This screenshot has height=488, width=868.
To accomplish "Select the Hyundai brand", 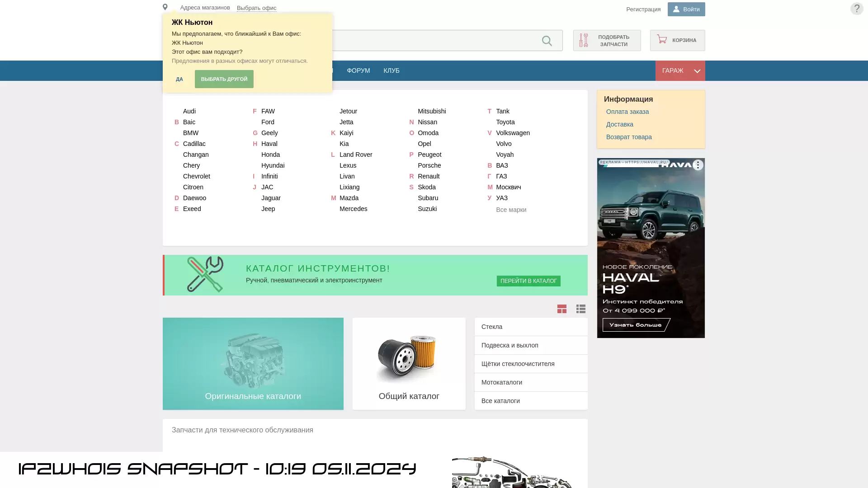I will tap(273, 165).
